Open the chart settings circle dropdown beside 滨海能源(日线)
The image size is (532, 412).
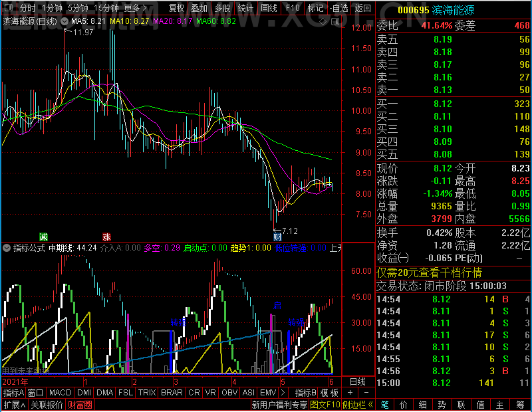65,21
